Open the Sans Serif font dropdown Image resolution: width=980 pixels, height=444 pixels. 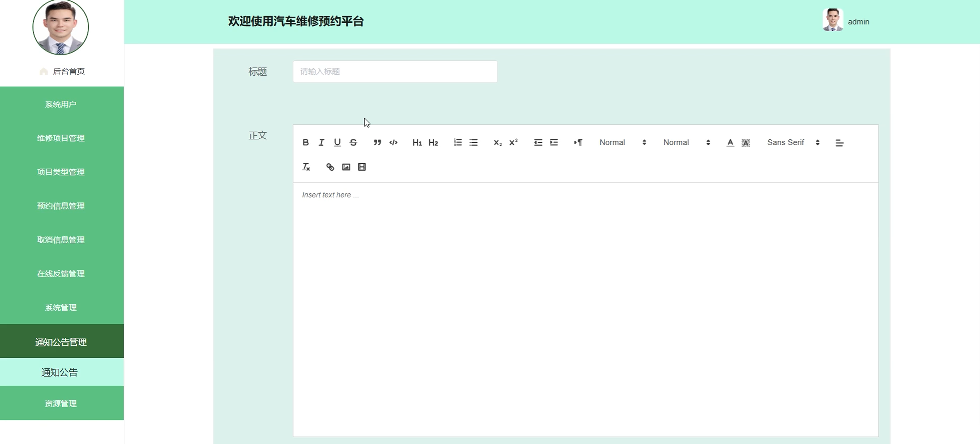tap(793, 142)
